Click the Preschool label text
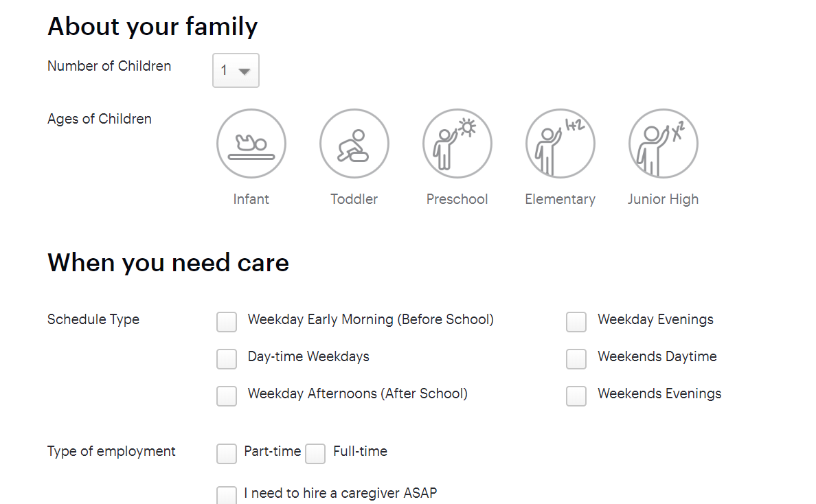The image size is (816, 504). (457, 199)
